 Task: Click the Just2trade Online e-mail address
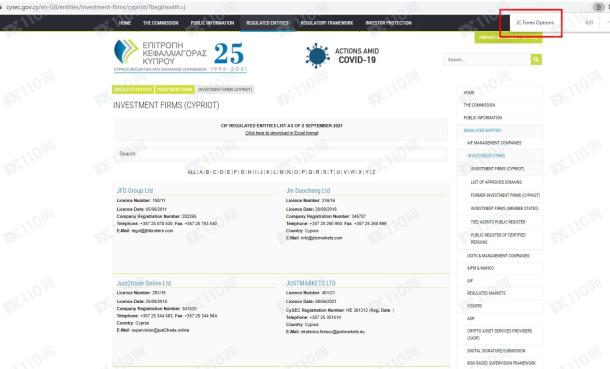[160, 330]
